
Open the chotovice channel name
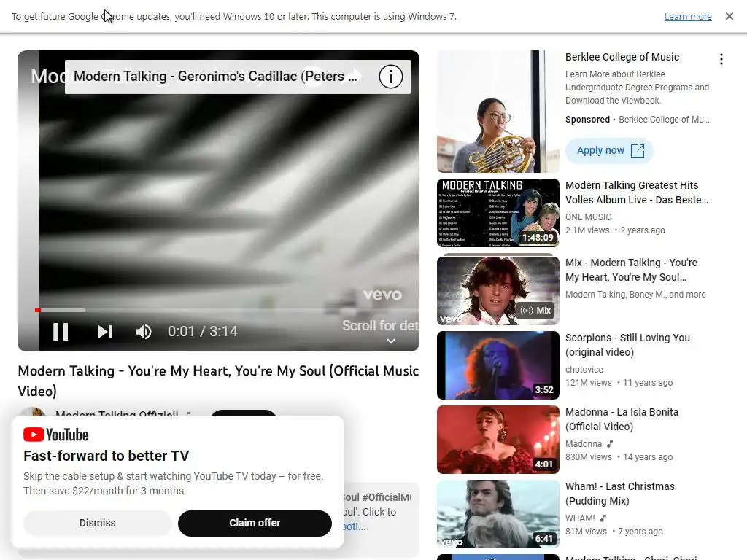click(584, 370)
